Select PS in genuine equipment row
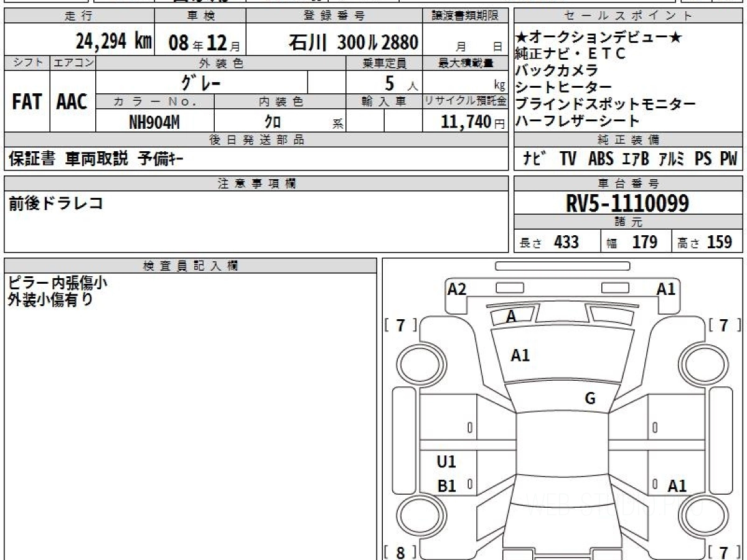747x560 pixels. tap(703, 159)
